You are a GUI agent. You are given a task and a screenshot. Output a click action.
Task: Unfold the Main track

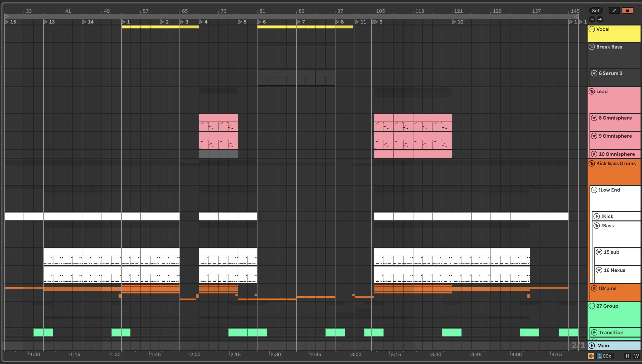(592, 345)
